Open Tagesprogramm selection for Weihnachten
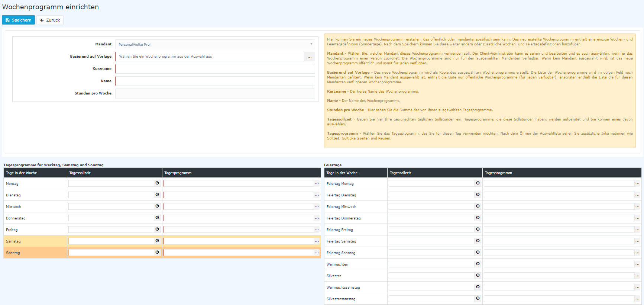The image size is (644, 305). [637, 264]
